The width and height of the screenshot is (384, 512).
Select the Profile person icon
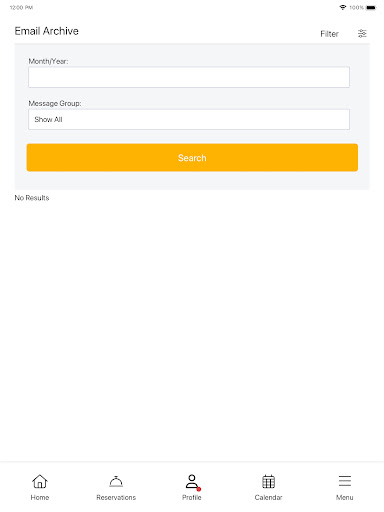pyautogui.click(x=192, y=481)
